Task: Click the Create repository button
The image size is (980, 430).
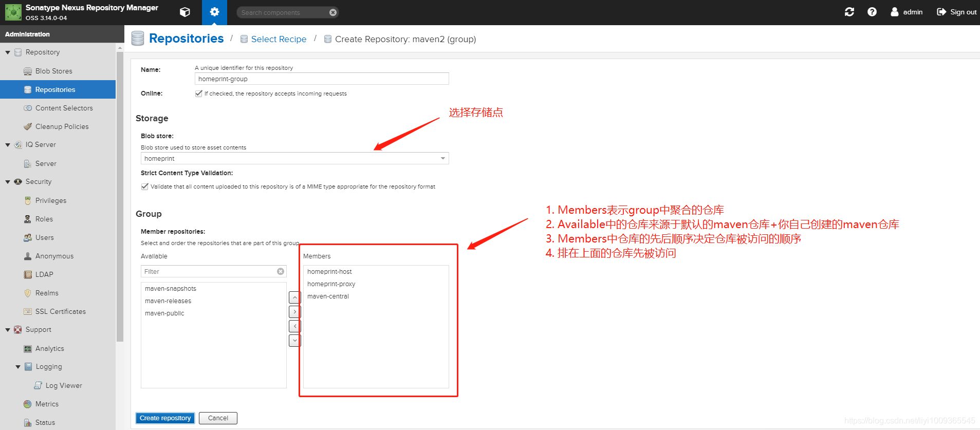Action: pyautogui.click(x=165, y=418)
